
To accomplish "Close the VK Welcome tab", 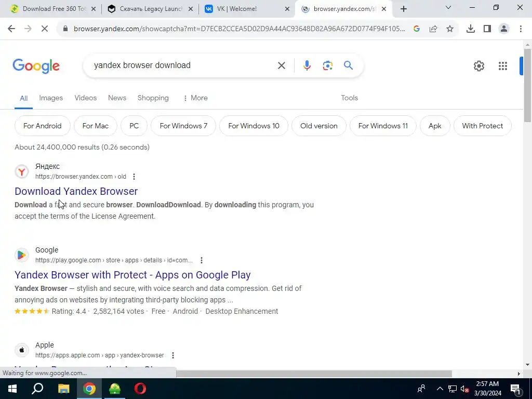I will tap(287, 9).
